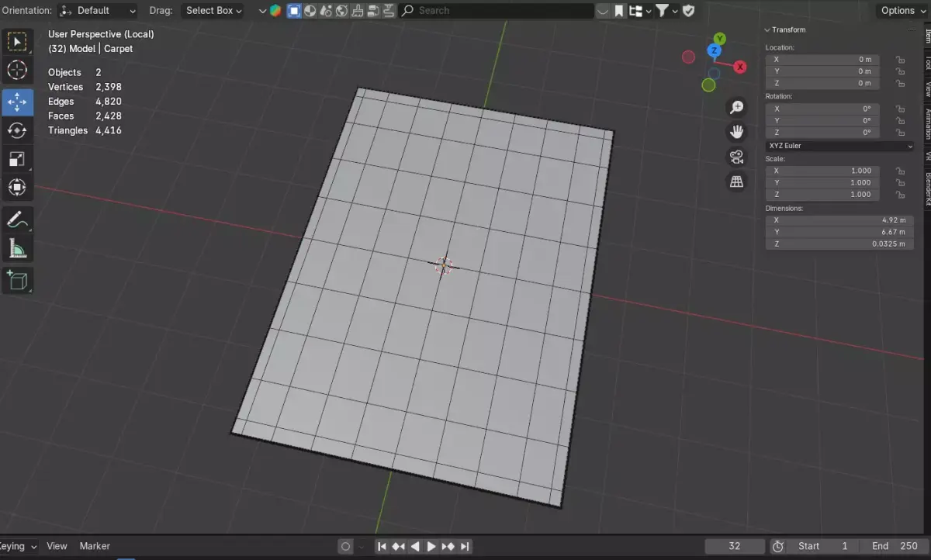The width and height of the screenshot is (931, 560).
Task: Open the timeline Marker menu
Action: [x=95, y=546]
